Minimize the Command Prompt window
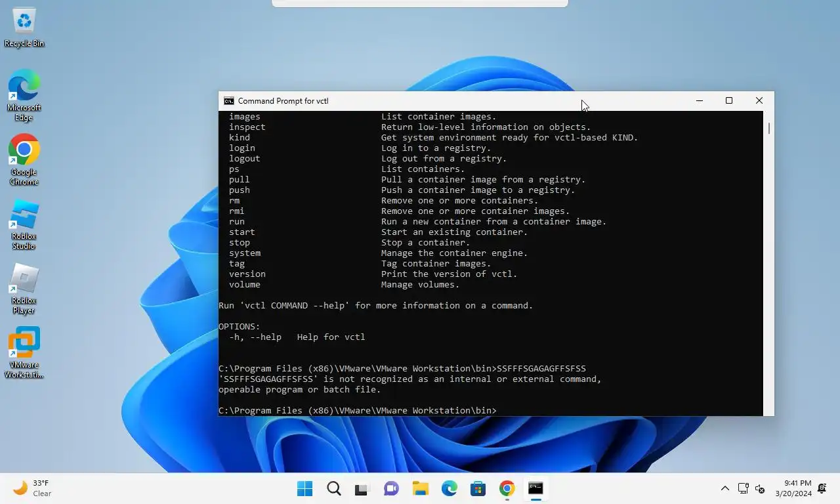 (699, 101)
